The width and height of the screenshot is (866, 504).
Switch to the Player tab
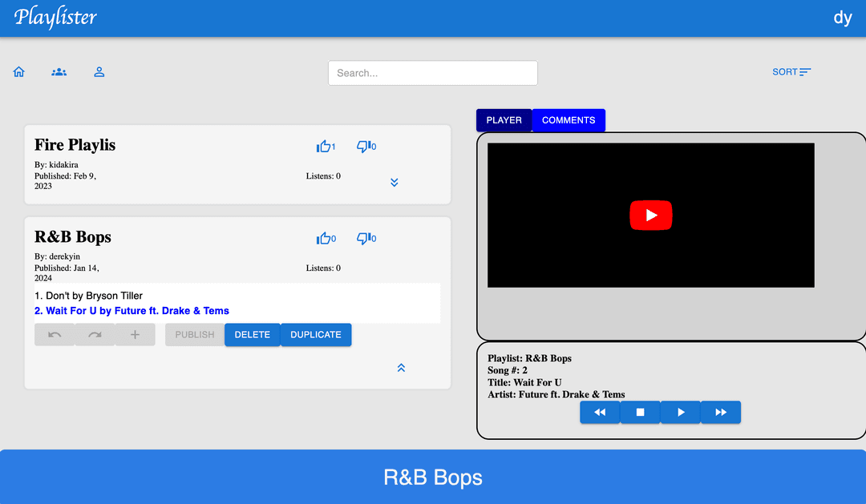[504, 120]
